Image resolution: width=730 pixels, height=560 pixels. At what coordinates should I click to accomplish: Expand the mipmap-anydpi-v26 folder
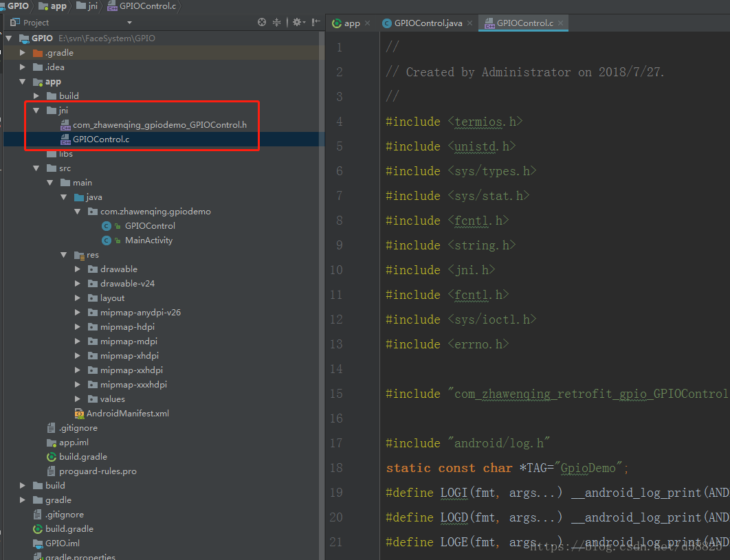(x=77, y=313)
